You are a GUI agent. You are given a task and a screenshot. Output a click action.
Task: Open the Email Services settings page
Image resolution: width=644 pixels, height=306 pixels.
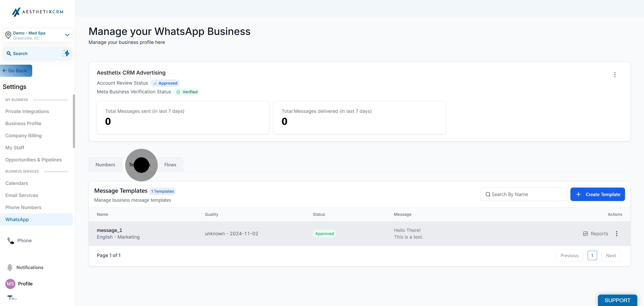point(22,195)
